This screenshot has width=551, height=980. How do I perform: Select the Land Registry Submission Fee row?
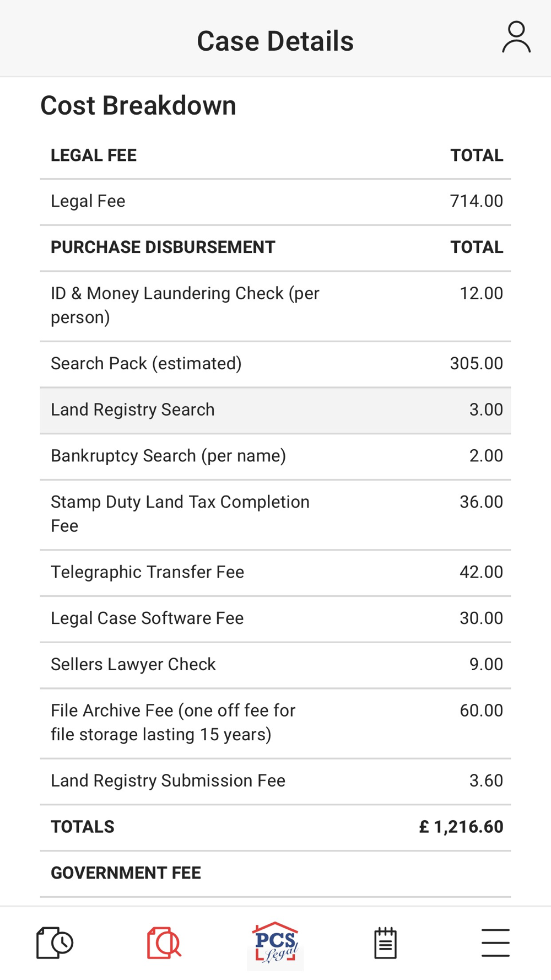point(275,781)
